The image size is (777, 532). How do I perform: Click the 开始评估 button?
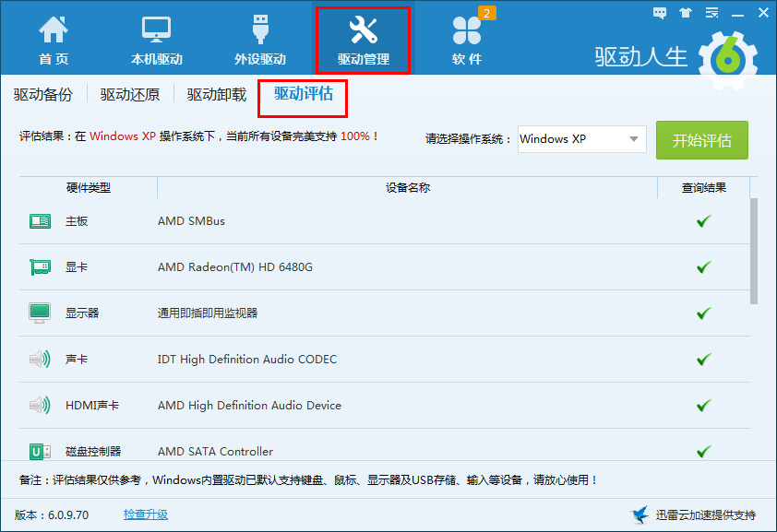pos(701,140)
